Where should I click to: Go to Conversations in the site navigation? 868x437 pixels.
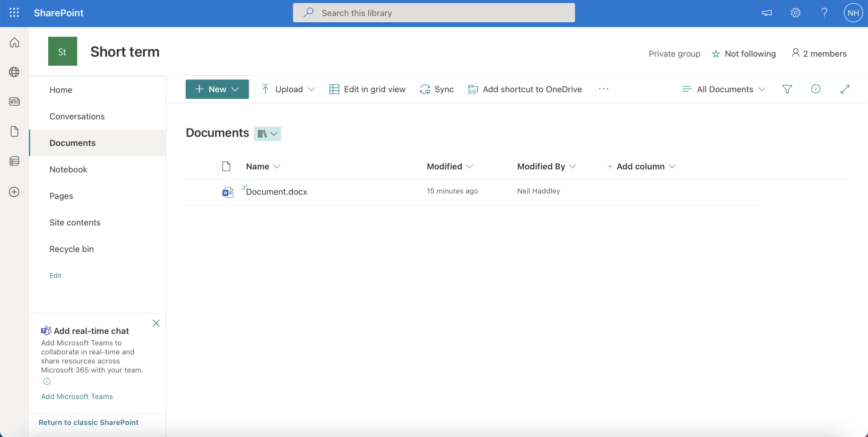click(x=77, y=116)
